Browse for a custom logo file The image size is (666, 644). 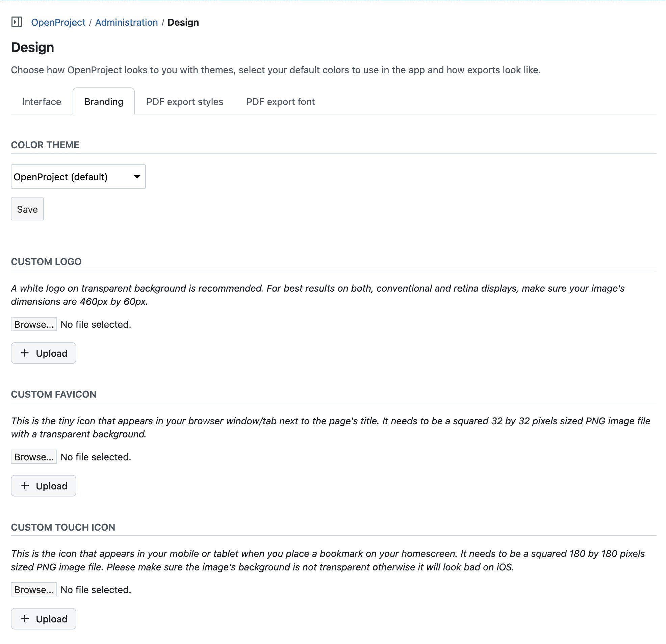pyautogui.click(x=34, y=324)
